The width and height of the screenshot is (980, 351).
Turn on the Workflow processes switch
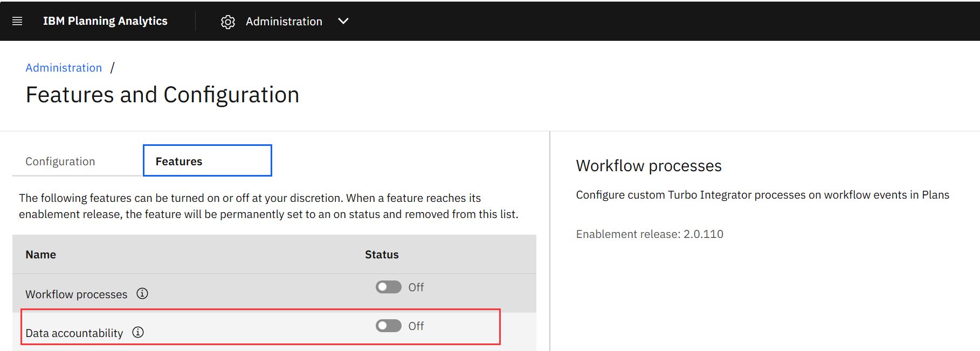[389, 287]
